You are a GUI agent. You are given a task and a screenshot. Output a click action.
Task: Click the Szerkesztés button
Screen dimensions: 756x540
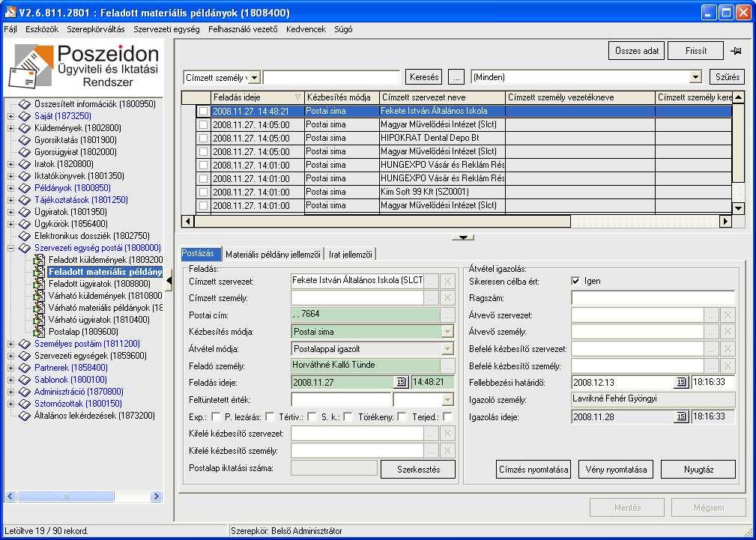(418, 469)
